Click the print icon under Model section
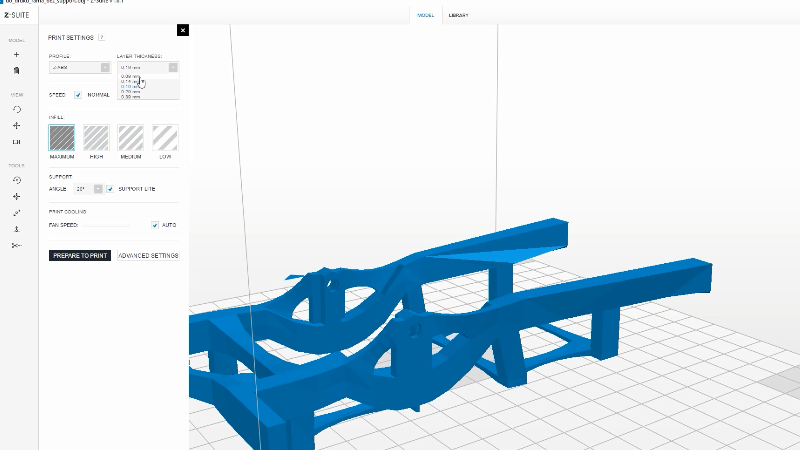This screenshot has width=800, height=450. tap(16, 71)
